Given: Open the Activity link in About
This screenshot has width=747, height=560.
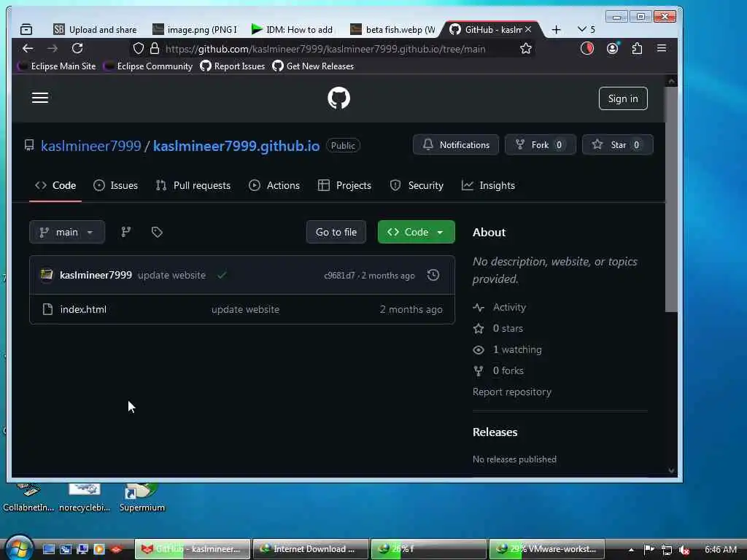Looking at the screenshot, I should pos(509,307).
